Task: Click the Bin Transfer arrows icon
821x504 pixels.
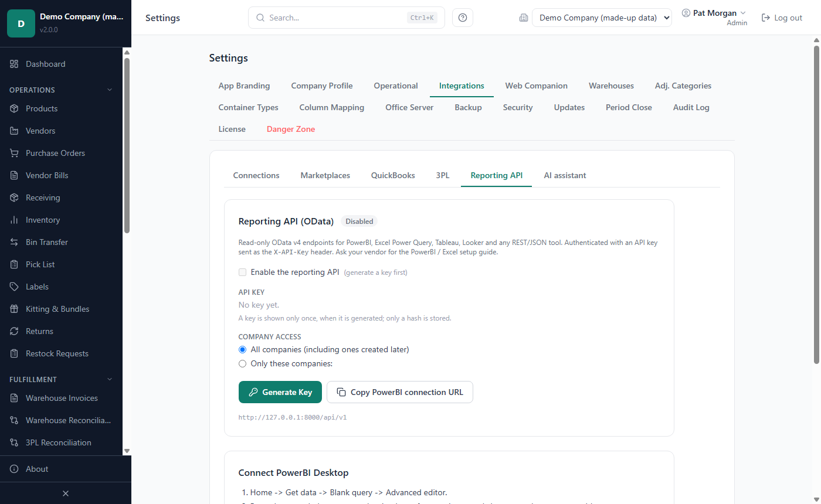Action: click(x=14, y=242)
